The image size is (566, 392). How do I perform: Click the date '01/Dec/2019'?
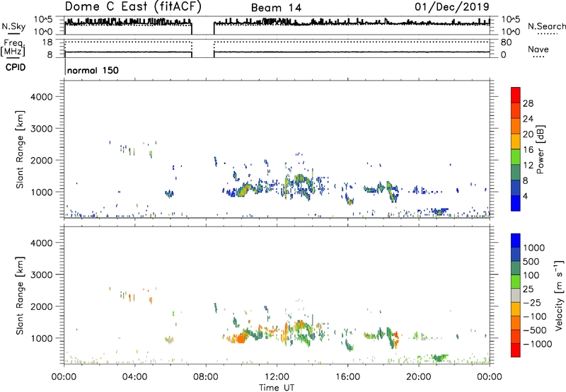[x=452, y=6]
